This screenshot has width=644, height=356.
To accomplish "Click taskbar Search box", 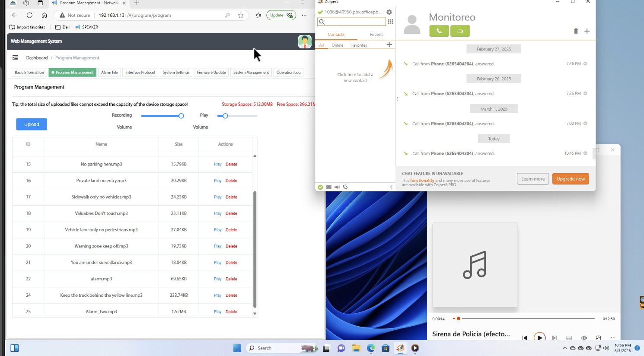I will 282,348.
